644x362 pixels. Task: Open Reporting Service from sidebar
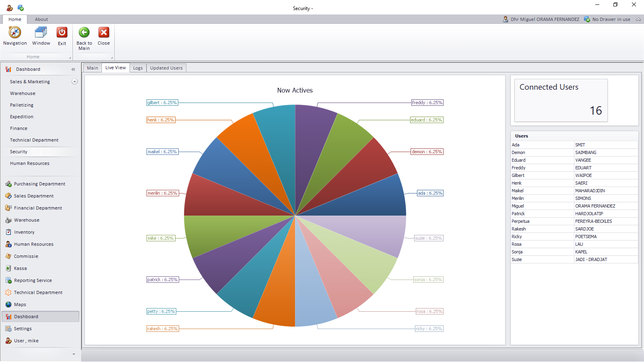[33, 280]
